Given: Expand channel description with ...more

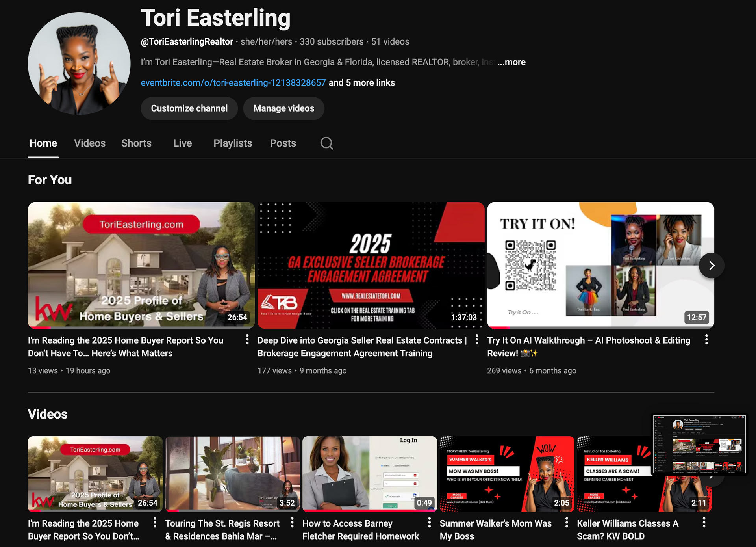Looking at the screenshot, I should coord(511,62).
